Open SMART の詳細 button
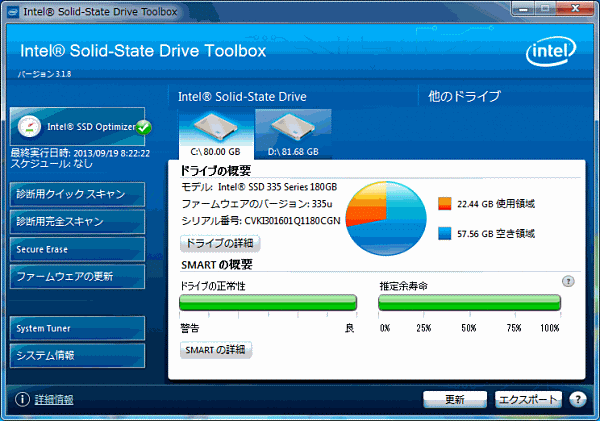The image size is (600, 421). pyautogui.click(x=216, y=350)
